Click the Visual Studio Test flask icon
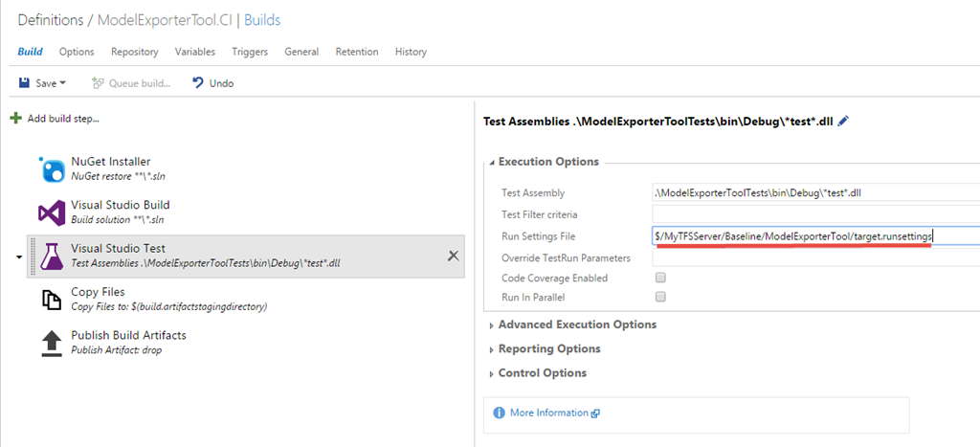The width and height of the screenshot is (980, 447). pyautogui.click(x=51, y=257)
